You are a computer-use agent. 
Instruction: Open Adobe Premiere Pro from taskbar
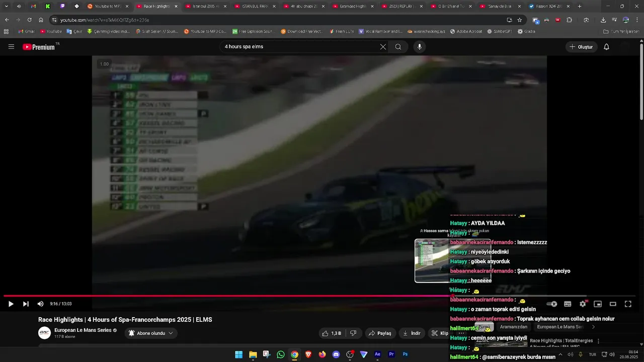(391, 354)
